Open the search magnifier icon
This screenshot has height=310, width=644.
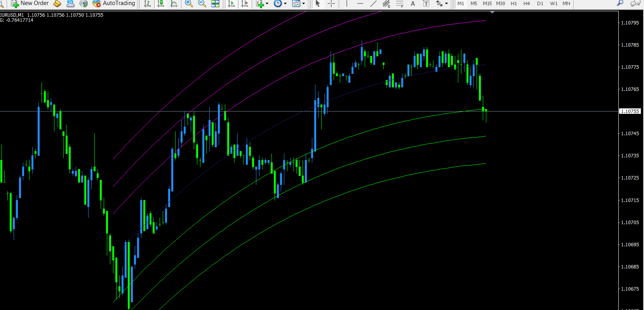tap(620, 3)
